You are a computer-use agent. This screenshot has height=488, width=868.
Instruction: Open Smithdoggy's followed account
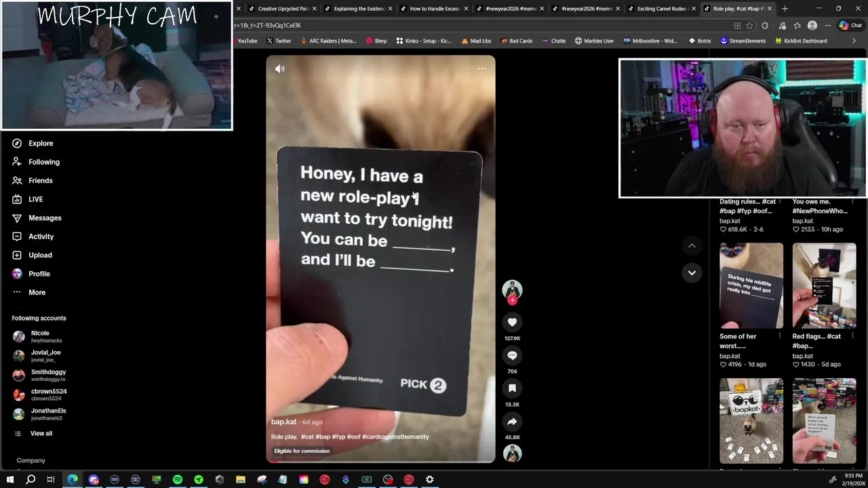[39, 375]
